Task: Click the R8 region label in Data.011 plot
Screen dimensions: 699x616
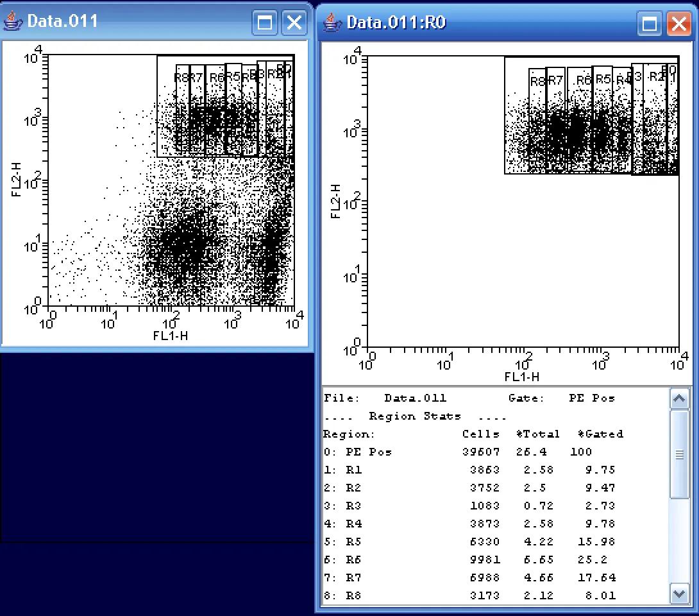Action: pyautogui.click(x=181, y=78)
